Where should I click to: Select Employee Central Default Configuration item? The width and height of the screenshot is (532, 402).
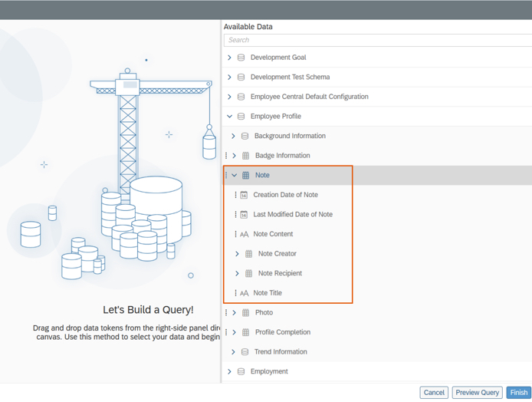[309, 97]
